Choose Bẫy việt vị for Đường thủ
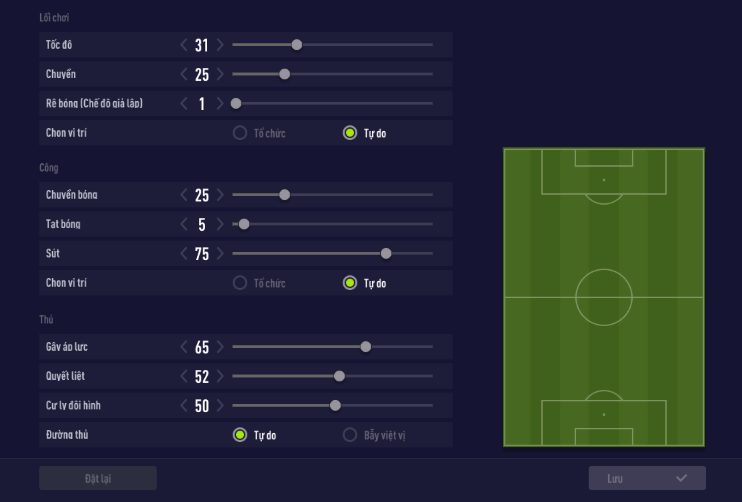Screen dimensions: 742x502 pos(350,435)
